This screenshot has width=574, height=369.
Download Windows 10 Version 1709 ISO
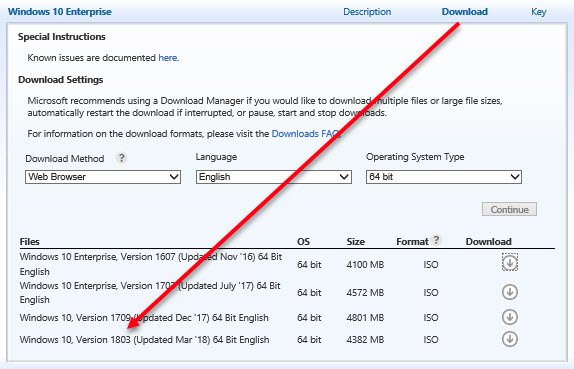point(510,317)
